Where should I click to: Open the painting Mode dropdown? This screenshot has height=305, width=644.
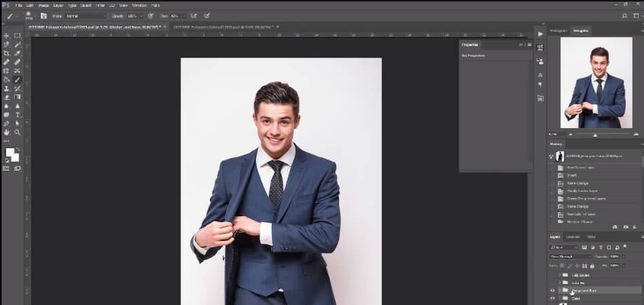[85, 16]
